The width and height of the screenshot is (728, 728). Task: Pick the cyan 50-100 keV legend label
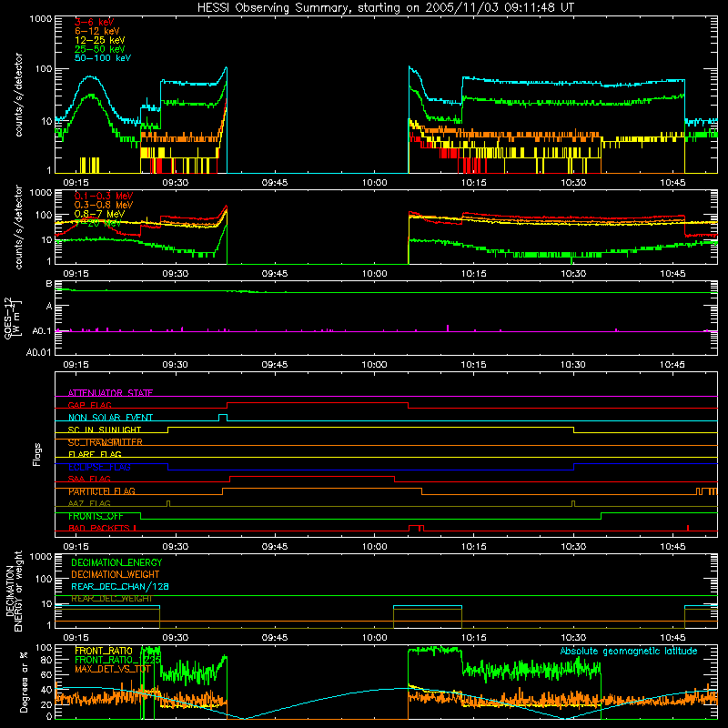click(103, 58)
